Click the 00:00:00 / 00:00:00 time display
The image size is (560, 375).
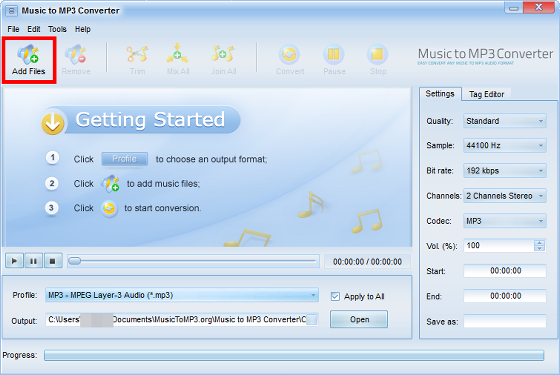367,262
